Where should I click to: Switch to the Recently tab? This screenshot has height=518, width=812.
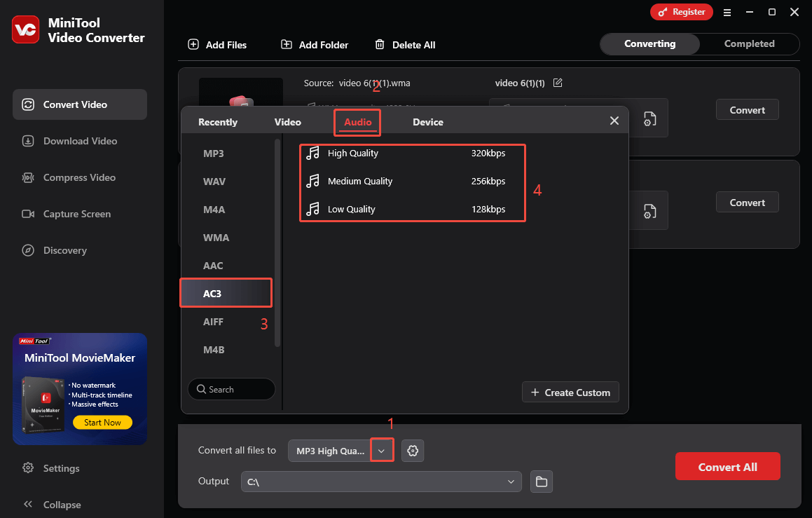[217, 122]
